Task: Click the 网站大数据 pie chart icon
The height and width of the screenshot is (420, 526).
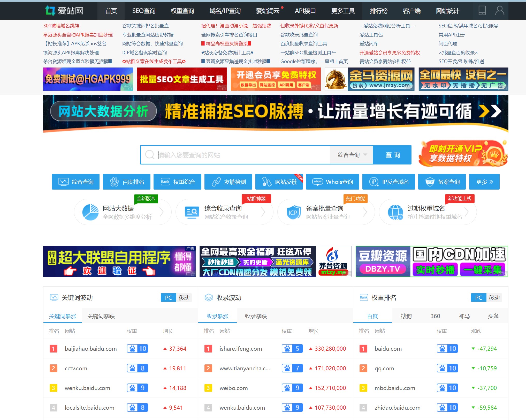Action: coord(90,212)
